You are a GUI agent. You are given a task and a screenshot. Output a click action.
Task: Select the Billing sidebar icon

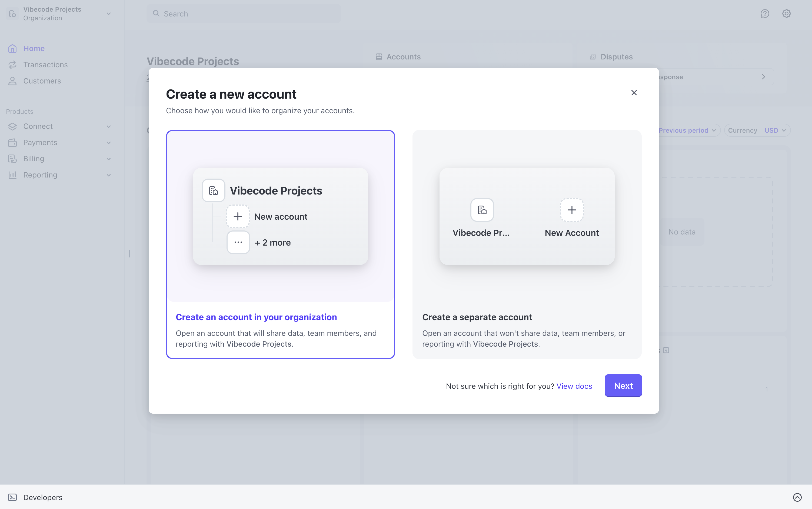[x=12, y=159]
